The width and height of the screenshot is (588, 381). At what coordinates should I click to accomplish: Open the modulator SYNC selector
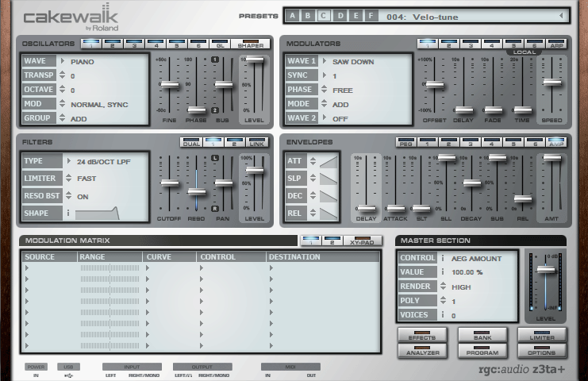325,75
